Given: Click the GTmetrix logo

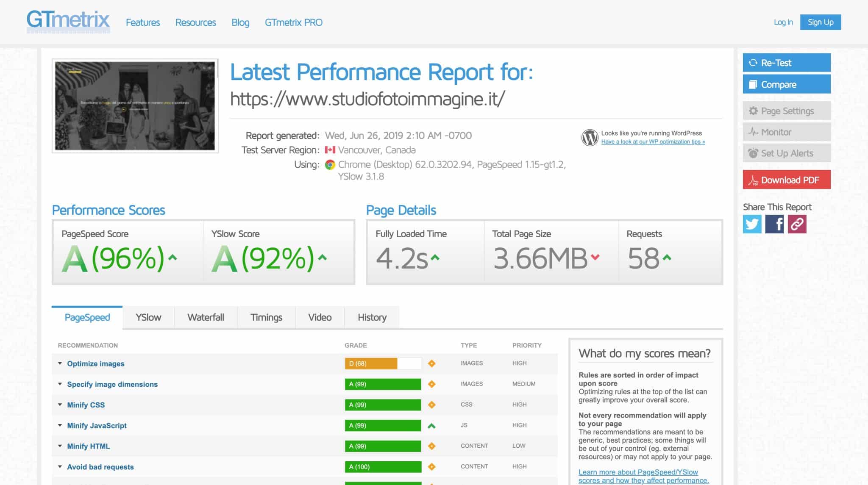Looking at the screenshot, I should [68, 22].
